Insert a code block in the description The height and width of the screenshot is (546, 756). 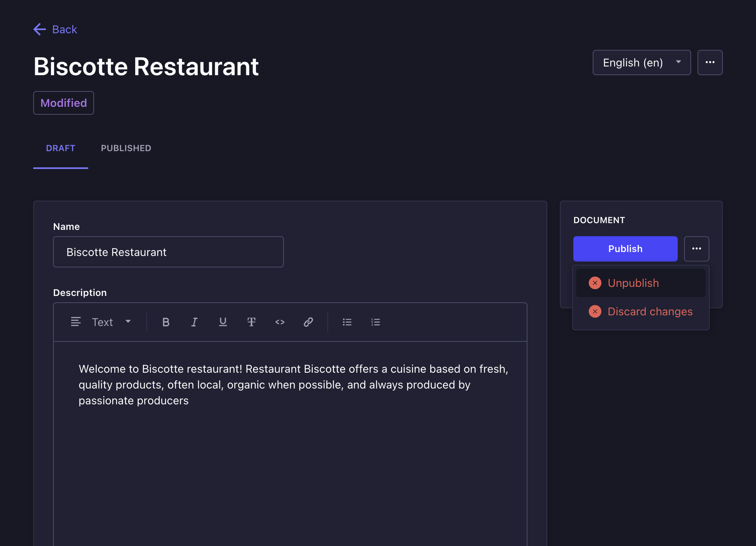click(280, 322)
